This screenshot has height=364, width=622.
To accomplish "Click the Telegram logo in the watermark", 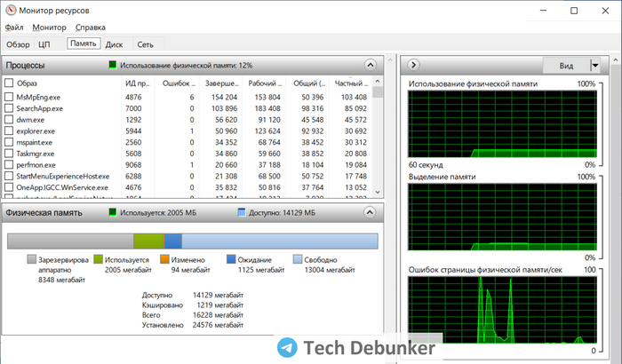I will (286, 347).
